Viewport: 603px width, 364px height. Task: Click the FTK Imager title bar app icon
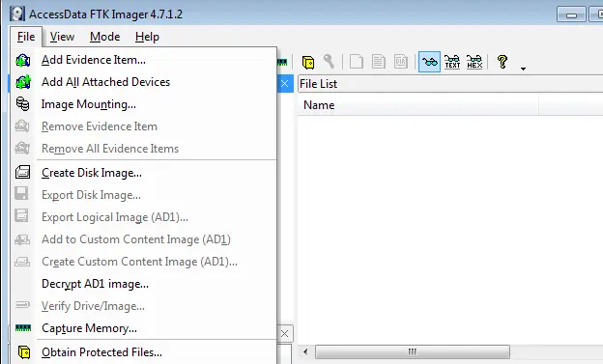pos(17,14)
